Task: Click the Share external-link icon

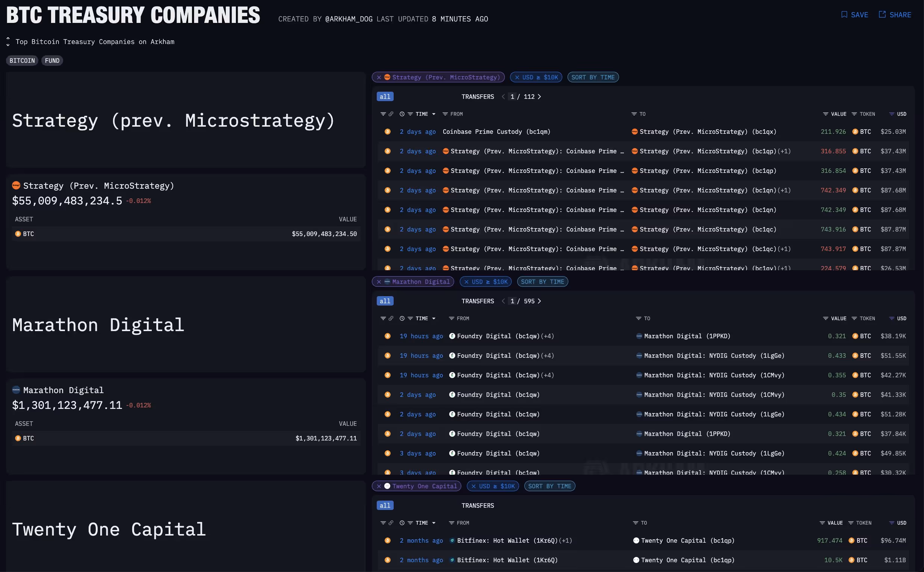Action: 882,15
